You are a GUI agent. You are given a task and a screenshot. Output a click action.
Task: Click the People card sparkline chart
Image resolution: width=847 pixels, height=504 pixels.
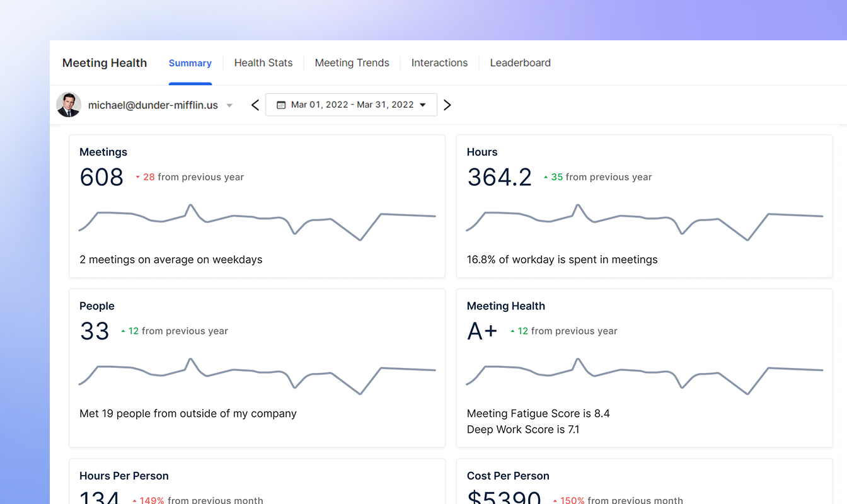(x=257, y=376)
